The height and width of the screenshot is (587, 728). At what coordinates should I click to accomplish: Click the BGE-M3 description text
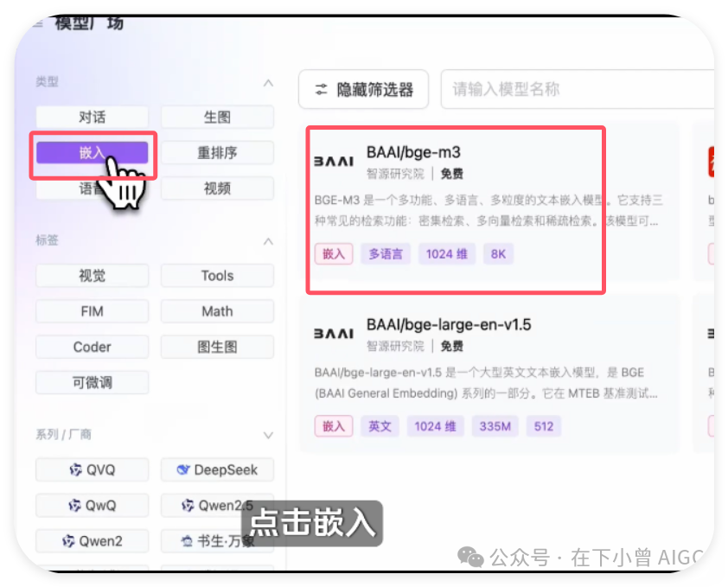click(x=488, y=210)
